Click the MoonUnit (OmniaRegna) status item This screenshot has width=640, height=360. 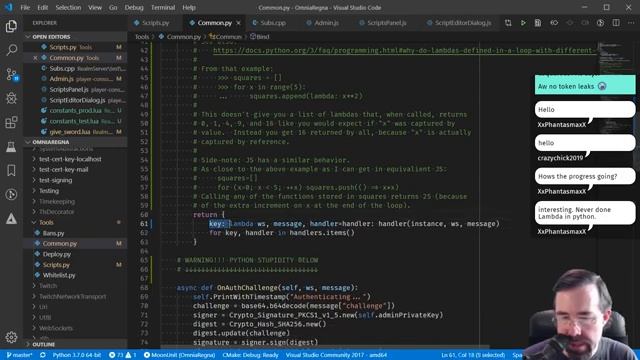[x=179, y=355]
